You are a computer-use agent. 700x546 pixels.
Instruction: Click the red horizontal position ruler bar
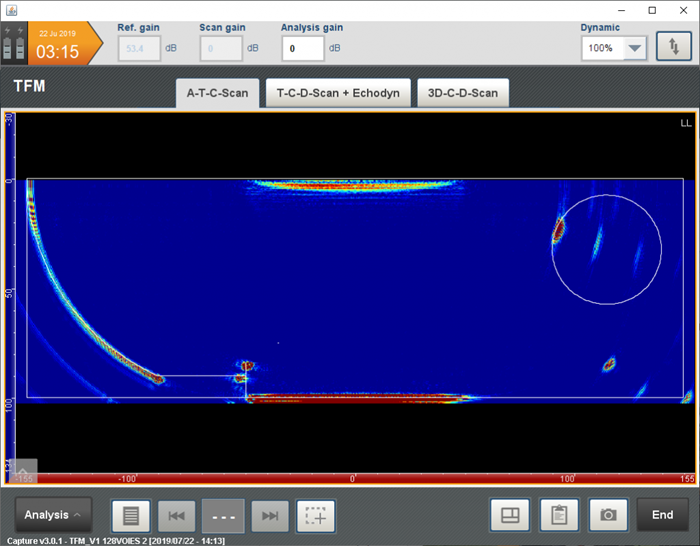(x=353, y=479)
